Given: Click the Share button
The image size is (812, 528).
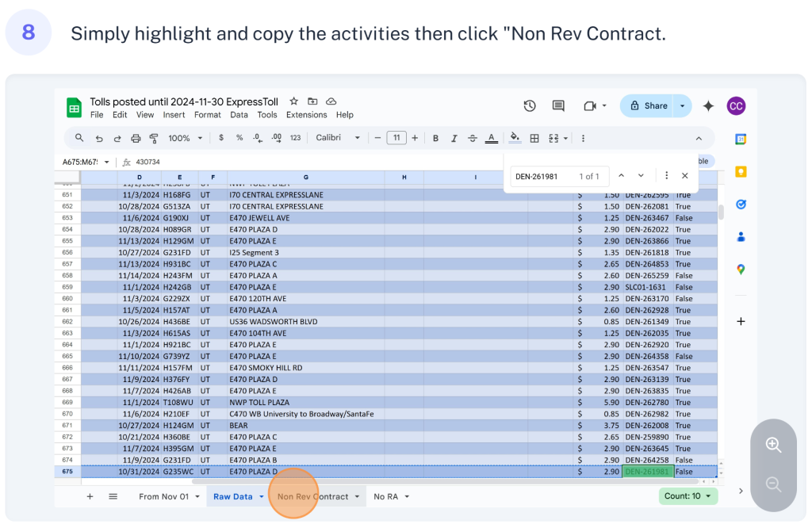Looking at the screenshot, I should tap(649, 106).
